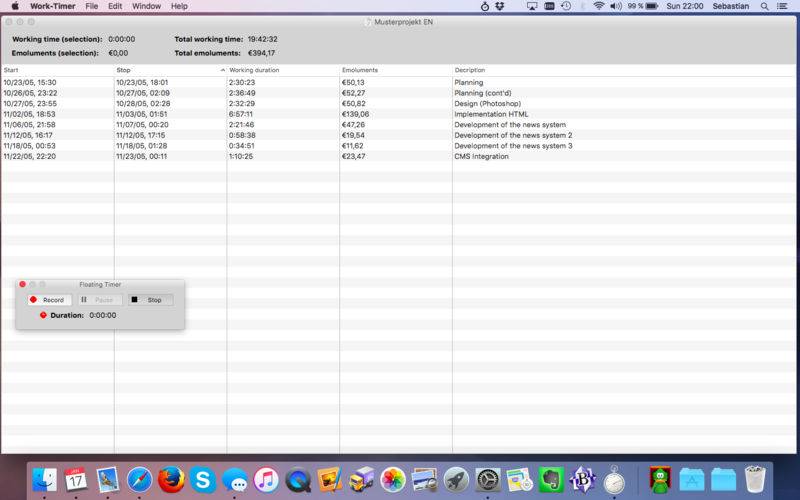Click the Pause button in Floating Timer
The image size is (800, 500).
tap(100, 300)
